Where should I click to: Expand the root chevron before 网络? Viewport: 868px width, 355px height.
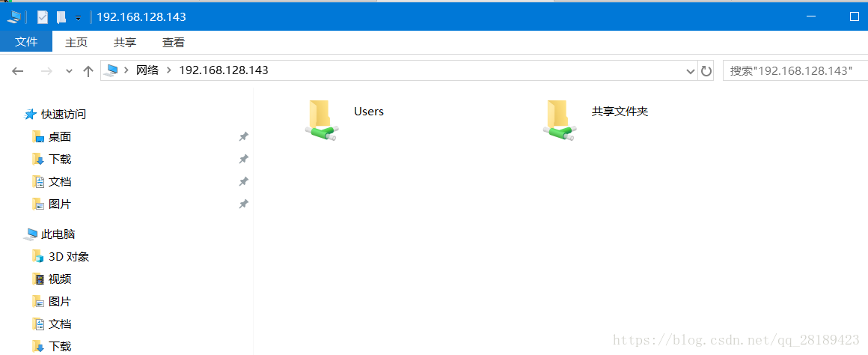tap(126, 70)
